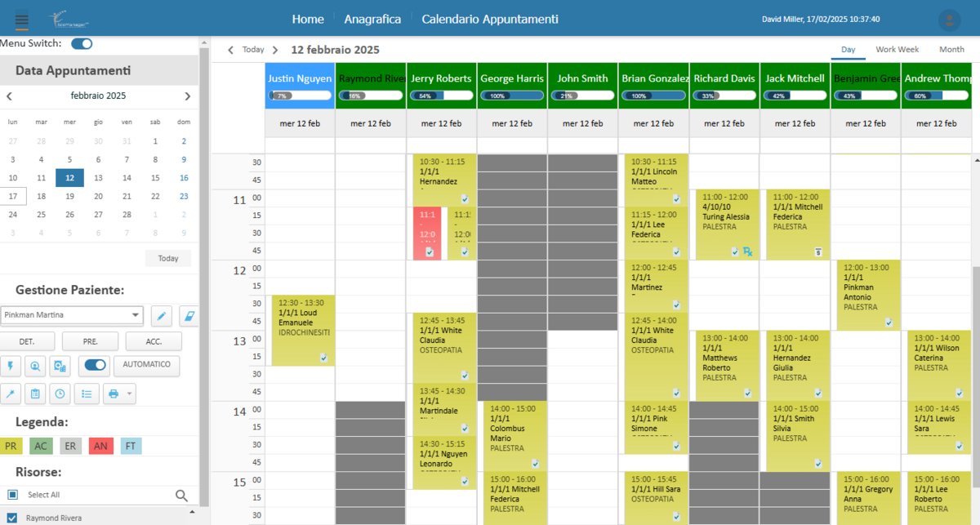980x525 pixels.
Task: Click the AUTOMATICO button
Action: coord(147,364)
